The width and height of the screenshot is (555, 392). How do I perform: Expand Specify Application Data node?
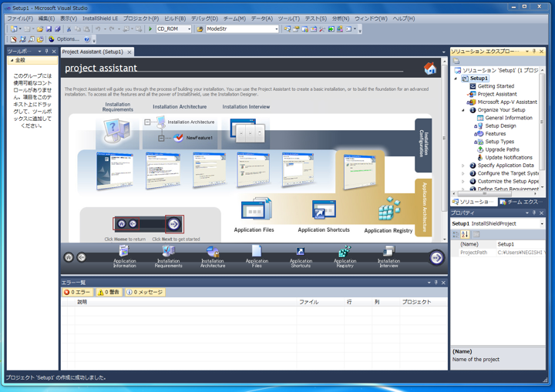point(463,166)
